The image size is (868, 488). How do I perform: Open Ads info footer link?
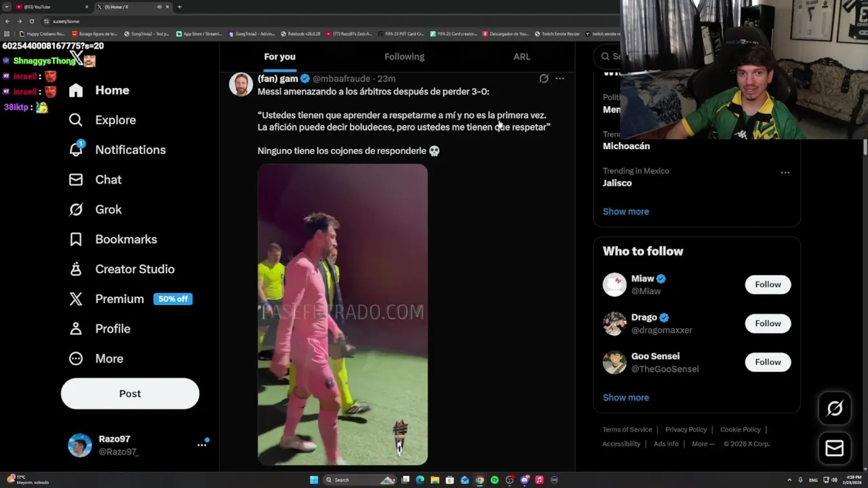(x=666, y=444)
